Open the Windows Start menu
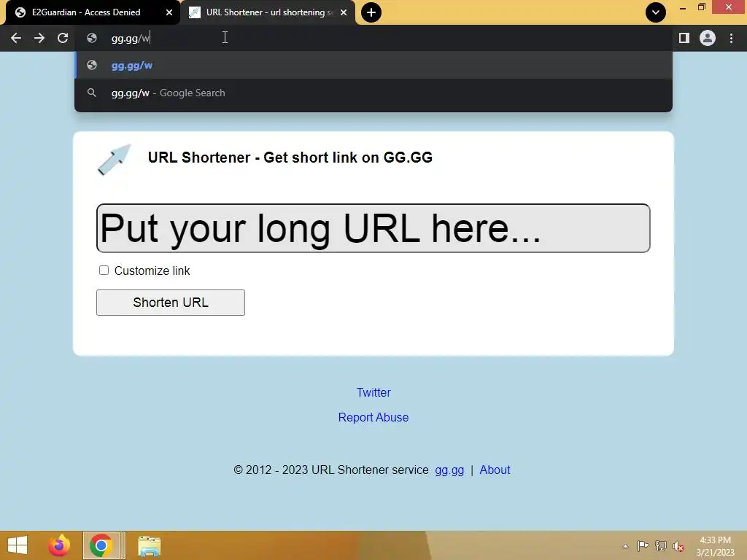747x560 pixels. click(18, 545)
